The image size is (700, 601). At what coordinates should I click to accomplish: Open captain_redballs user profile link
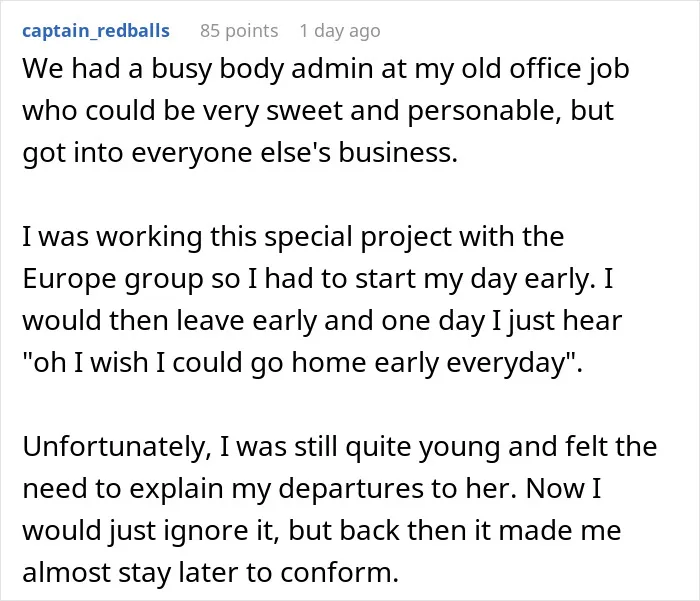96,31
